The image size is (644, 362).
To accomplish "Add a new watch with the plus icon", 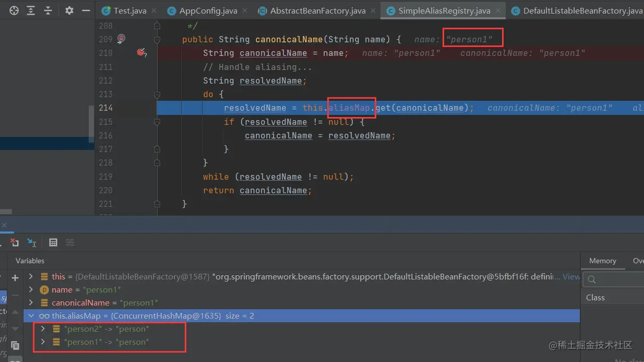I will point(15,278).
